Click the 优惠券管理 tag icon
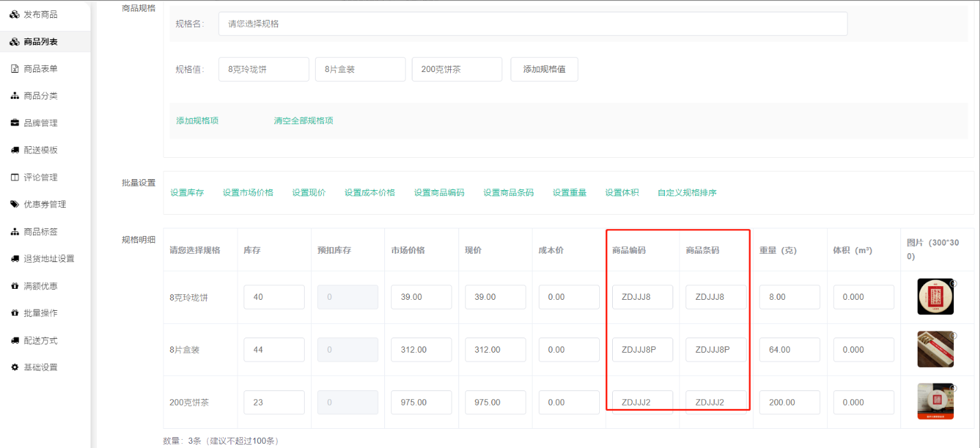The image size is (980, 448). tap(14, 204)
